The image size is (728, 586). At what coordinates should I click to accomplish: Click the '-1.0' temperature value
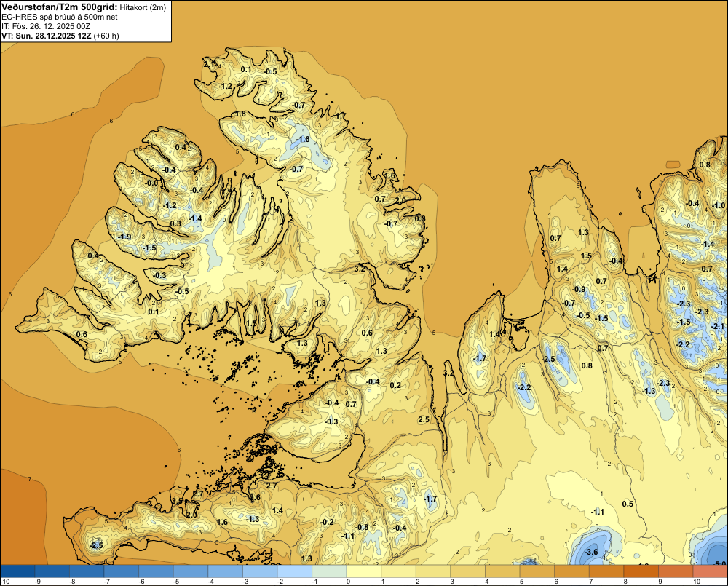click(719, 205)
